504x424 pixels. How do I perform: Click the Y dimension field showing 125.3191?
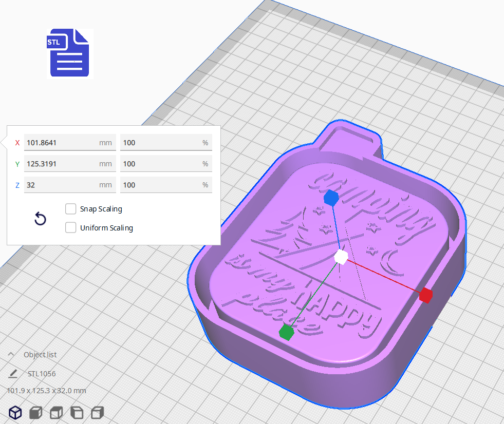[69, 163]
